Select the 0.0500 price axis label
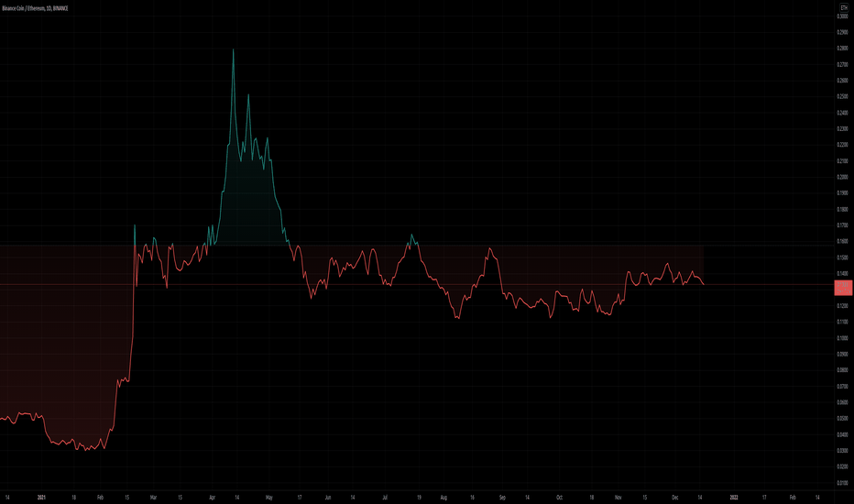Viewport: 854px width, 504px height. 842,419
